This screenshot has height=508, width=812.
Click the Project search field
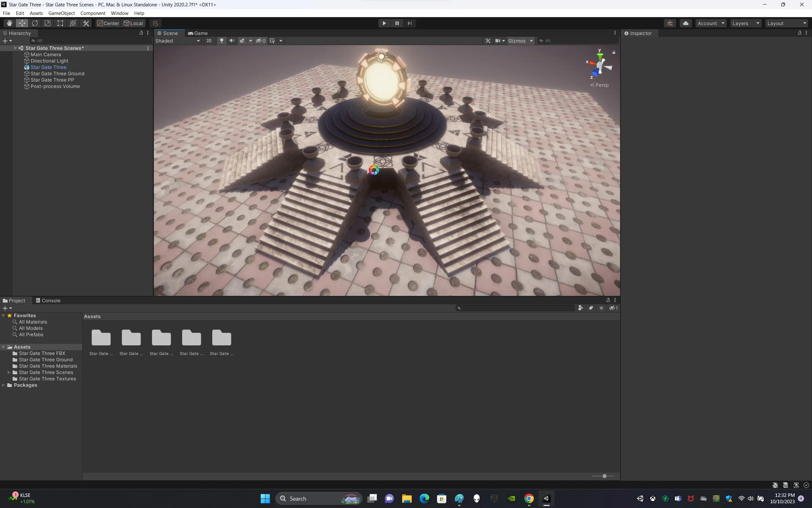(515, 308)
